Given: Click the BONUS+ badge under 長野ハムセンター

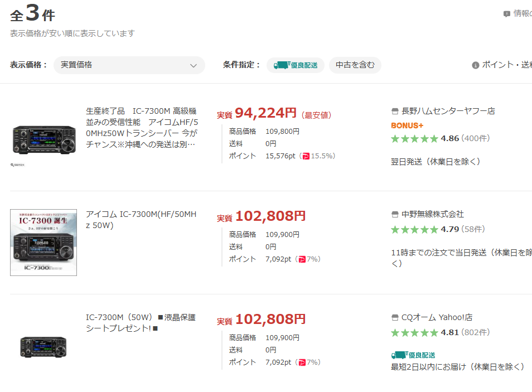Looking at the screenshot, I should tap(407, 125).
